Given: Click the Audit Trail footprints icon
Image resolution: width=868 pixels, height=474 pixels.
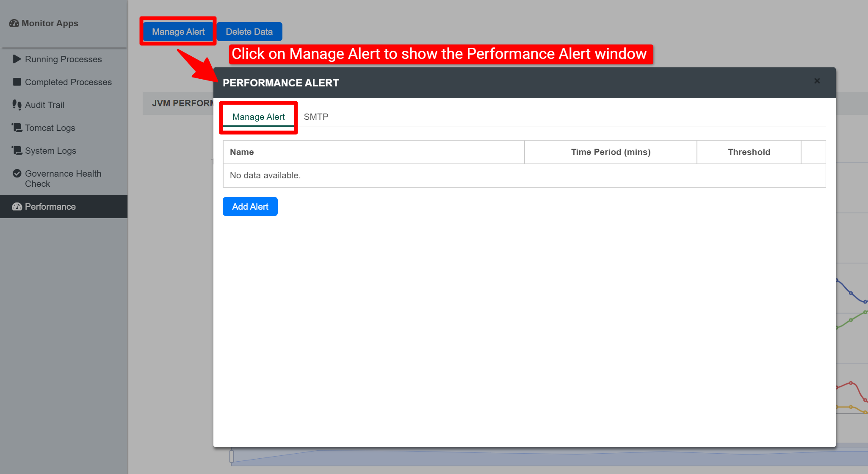Looking at the screenshot, I should [x=17, y=105].
